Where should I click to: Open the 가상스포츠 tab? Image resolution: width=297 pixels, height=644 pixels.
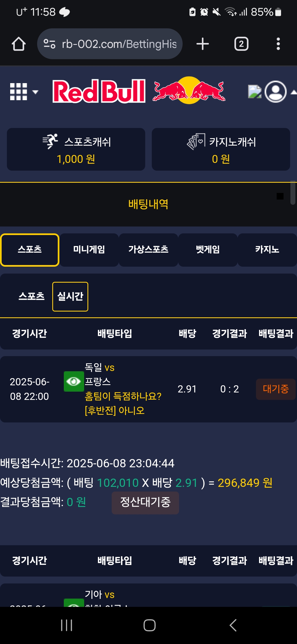coord(148,250)
